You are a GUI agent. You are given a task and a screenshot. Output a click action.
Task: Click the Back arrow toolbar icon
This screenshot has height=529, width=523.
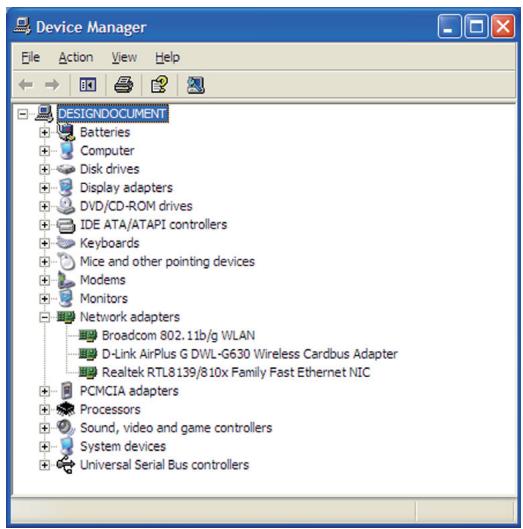(x=26, y=84)
